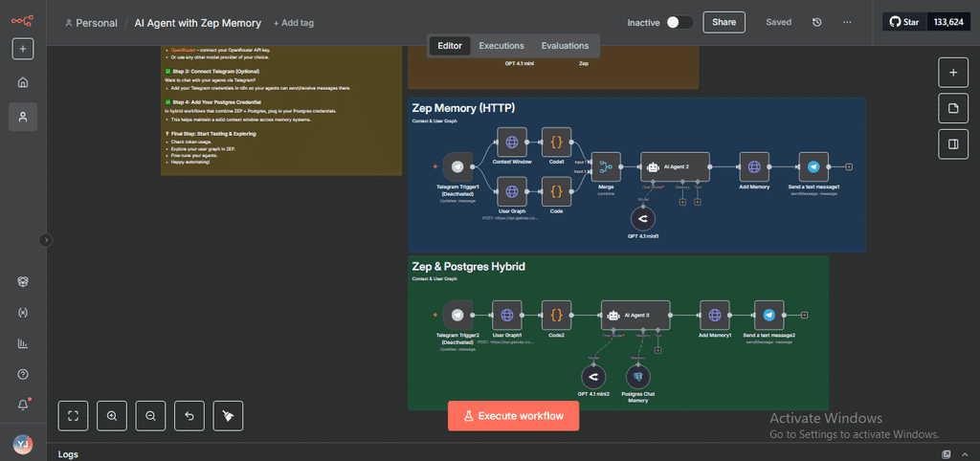Viewport: 980px width, 461px height.
Task: Open the Home icon in sidebar
Action: click(x=23, y=82)
